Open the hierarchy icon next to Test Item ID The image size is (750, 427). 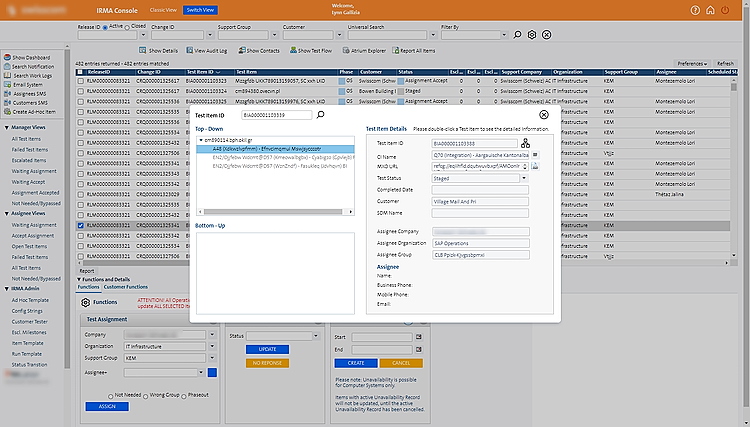(525, 143)
